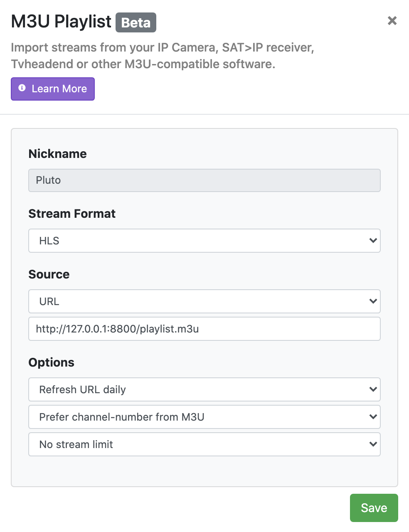Image resolution: width=409 pixels, height=532 pixels.
Task: Close the M3U Playlist dialog
Action: pos(392,21)
